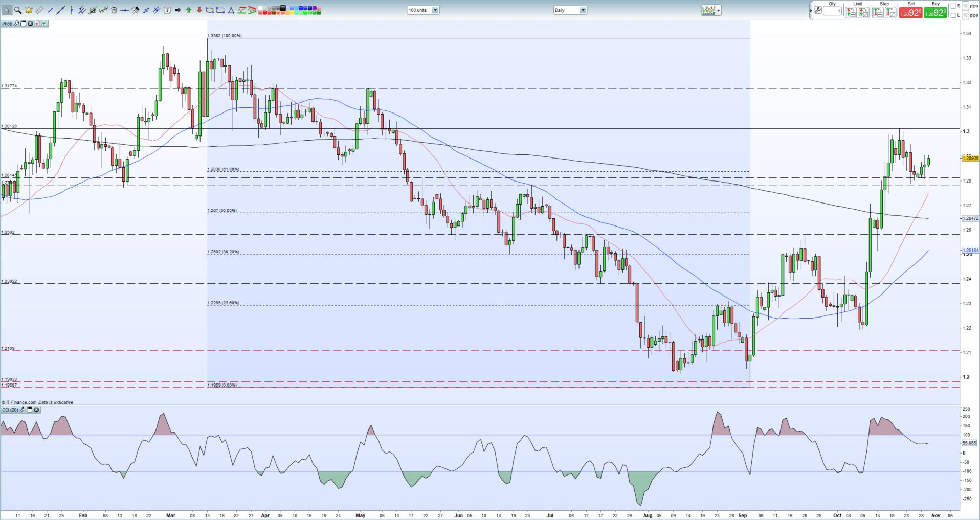
Task: Choose the black color swatch
Action: (283, 8)
